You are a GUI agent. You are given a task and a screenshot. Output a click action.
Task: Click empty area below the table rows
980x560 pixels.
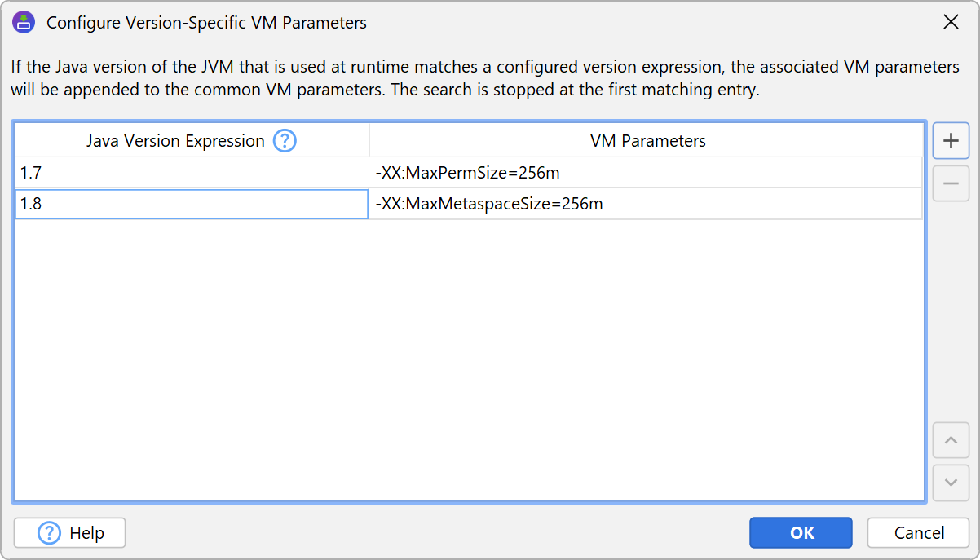click(x=469, y=359)
